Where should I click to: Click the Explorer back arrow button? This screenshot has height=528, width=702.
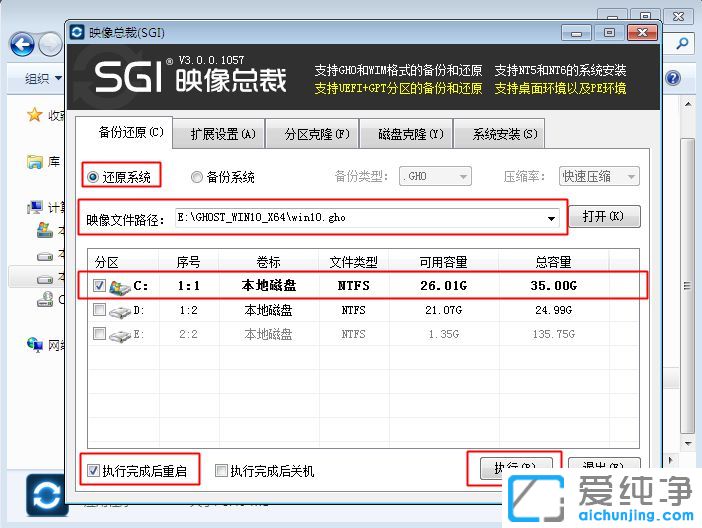click(23, 44)
